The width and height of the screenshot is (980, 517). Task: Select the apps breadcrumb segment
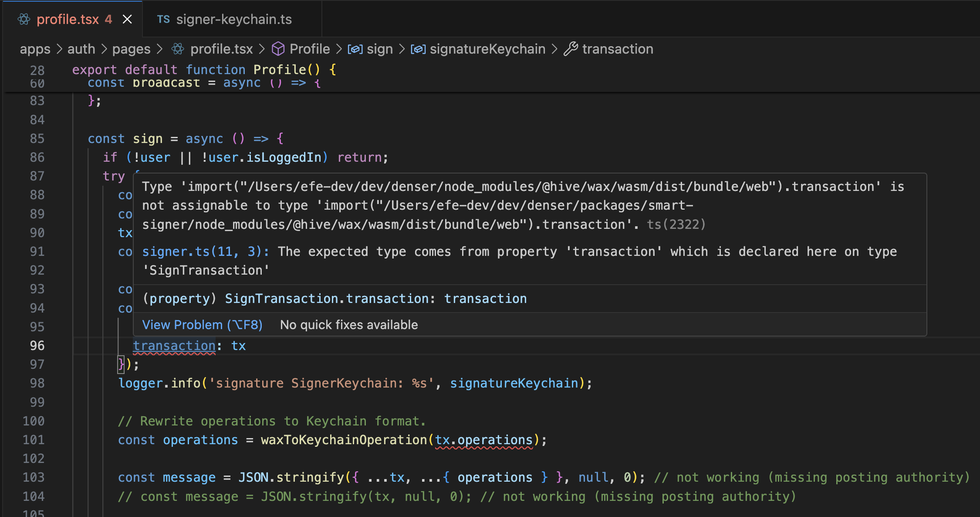pyautogui.click(x=35, y=49)
